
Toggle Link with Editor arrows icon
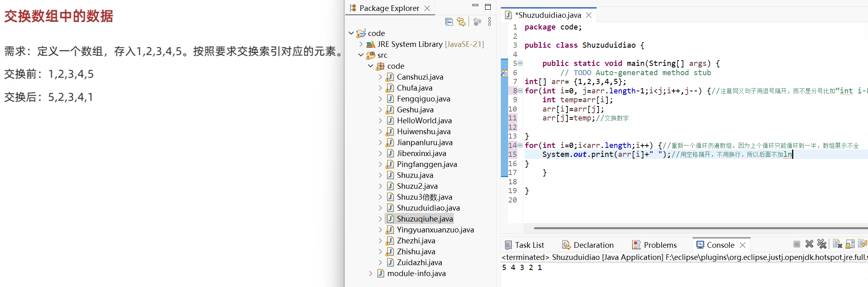pos(461,21)
